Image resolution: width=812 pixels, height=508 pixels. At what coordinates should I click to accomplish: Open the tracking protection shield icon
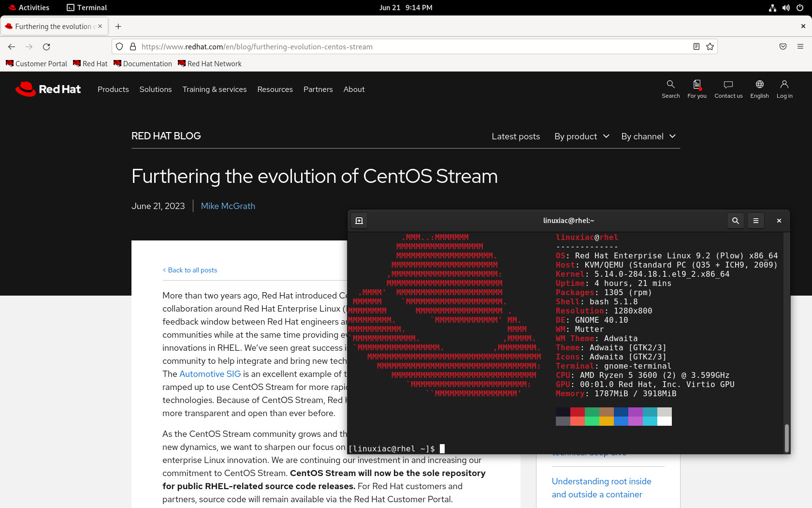pyautogui.click(x=119, y=47)
